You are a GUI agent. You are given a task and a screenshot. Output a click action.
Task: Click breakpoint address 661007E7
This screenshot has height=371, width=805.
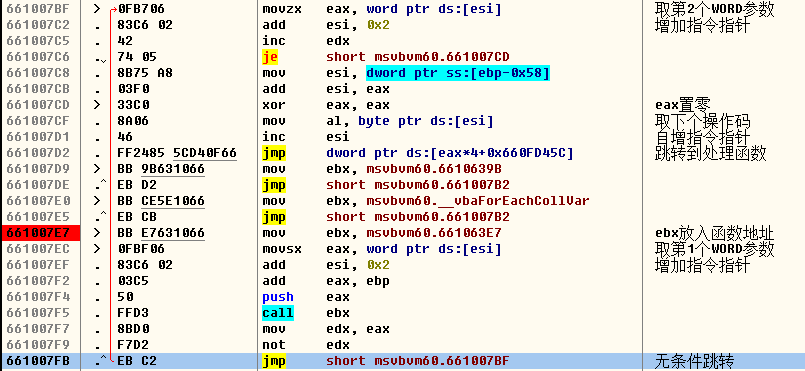tap(40, 233)
